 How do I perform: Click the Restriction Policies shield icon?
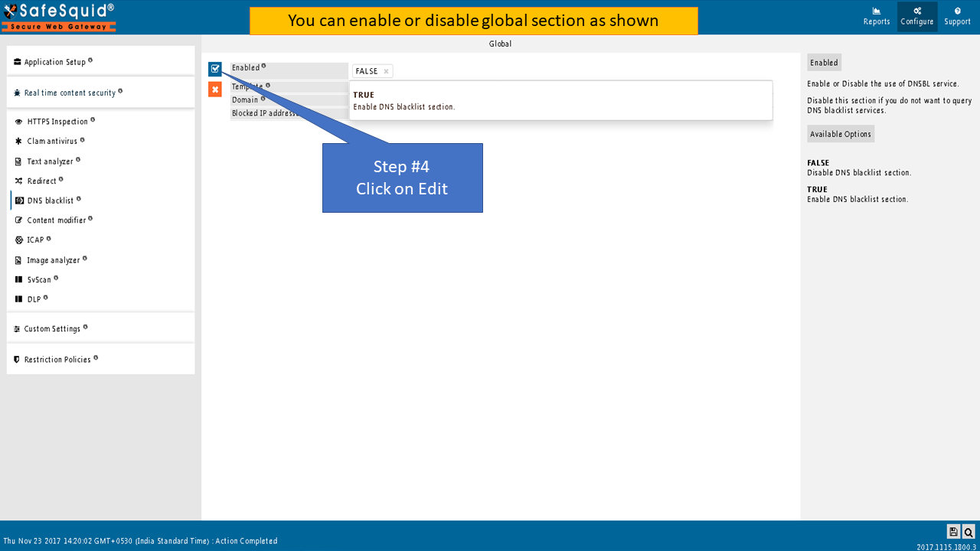click(17, 360)
